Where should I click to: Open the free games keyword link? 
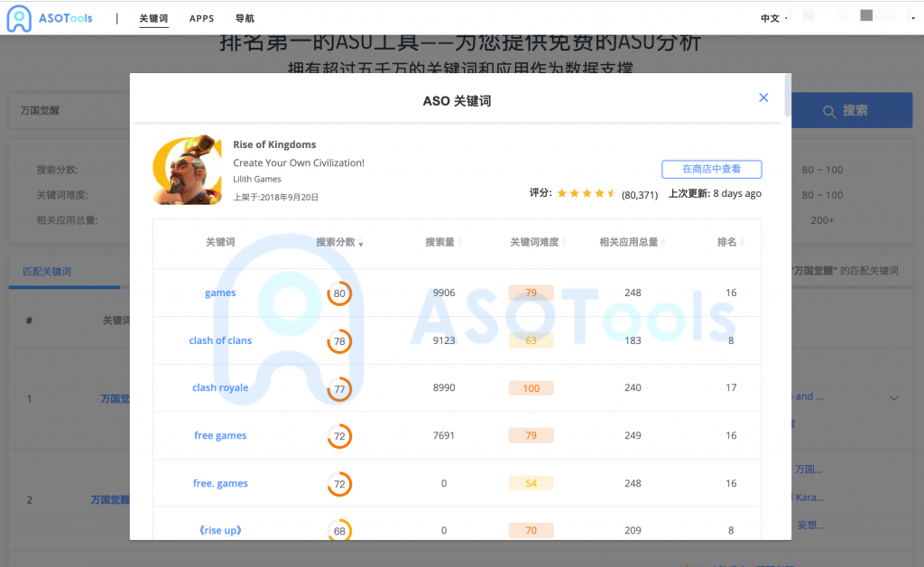coord(220,435)
